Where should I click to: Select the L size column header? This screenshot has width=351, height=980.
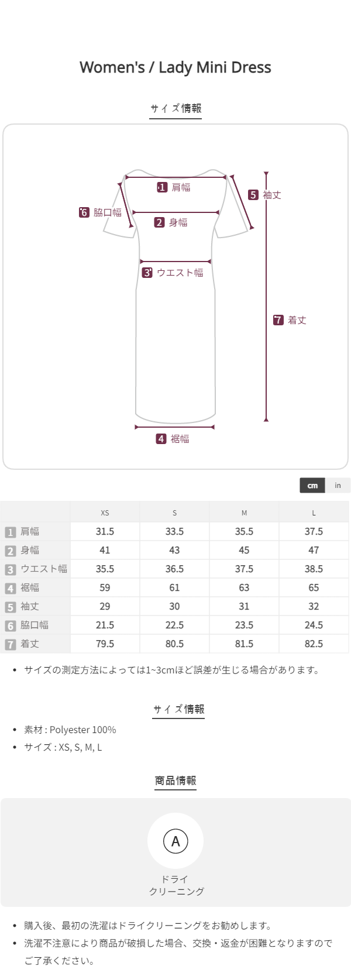click(x=314, y=513)
